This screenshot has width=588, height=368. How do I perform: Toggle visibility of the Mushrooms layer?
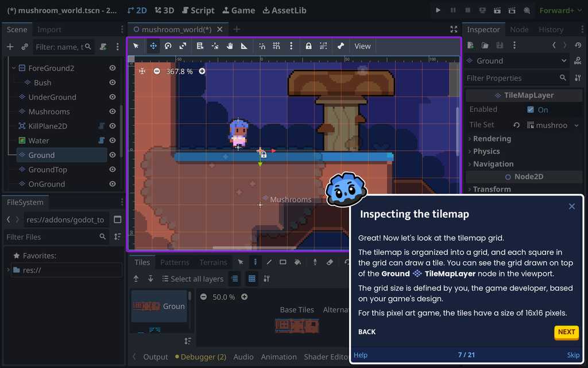tap(113, 112)
